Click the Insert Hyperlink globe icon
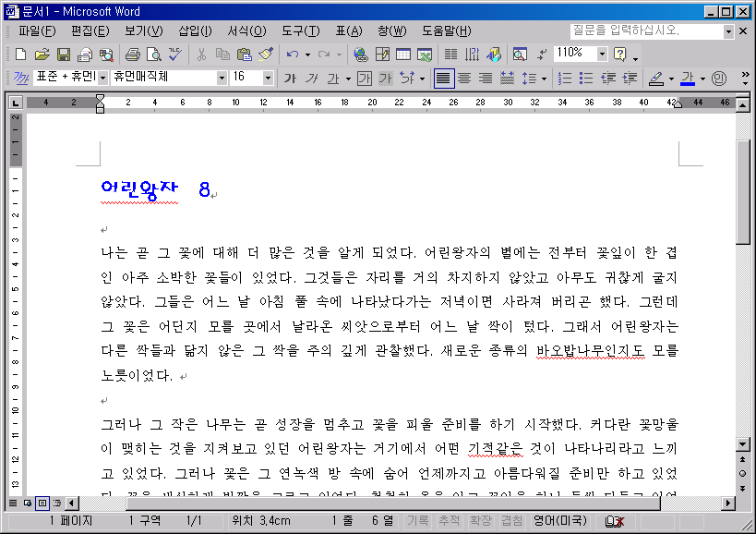Screen dimensions: 756x534 click(360, 55)
